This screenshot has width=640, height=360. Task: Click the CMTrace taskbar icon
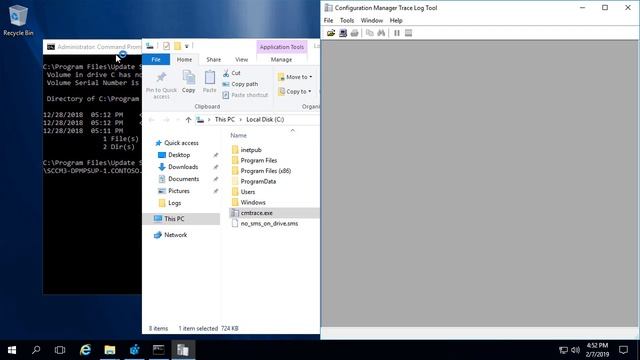click(x=182, y=350)
